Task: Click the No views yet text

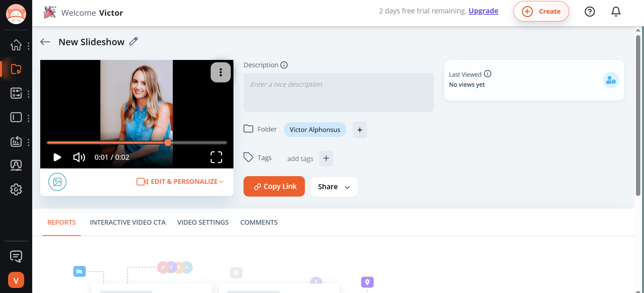Action: [467, 85]
